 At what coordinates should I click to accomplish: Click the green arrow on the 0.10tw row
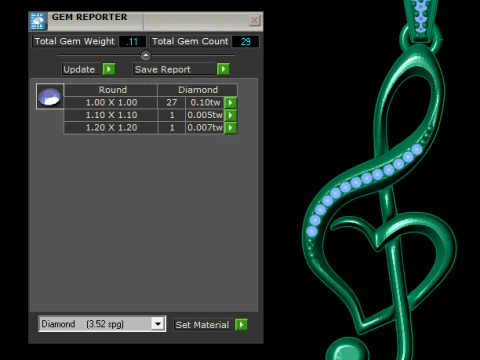pyautogui.click(x=230, y=102)
